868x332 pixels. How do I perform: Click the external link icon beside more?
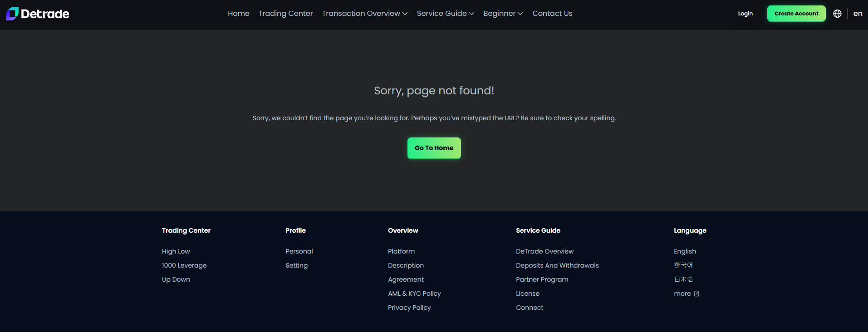tap(696, 294)
